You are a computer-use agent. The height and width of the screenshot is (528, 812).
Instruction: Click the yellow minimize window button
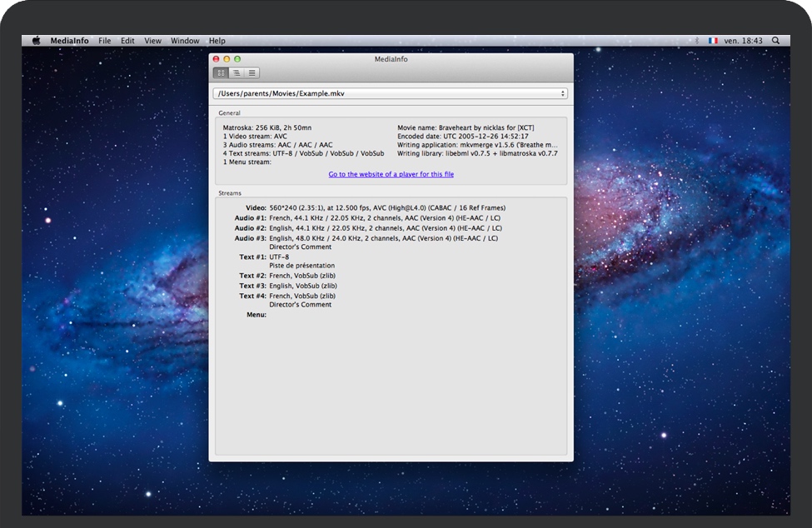point(227,59)
